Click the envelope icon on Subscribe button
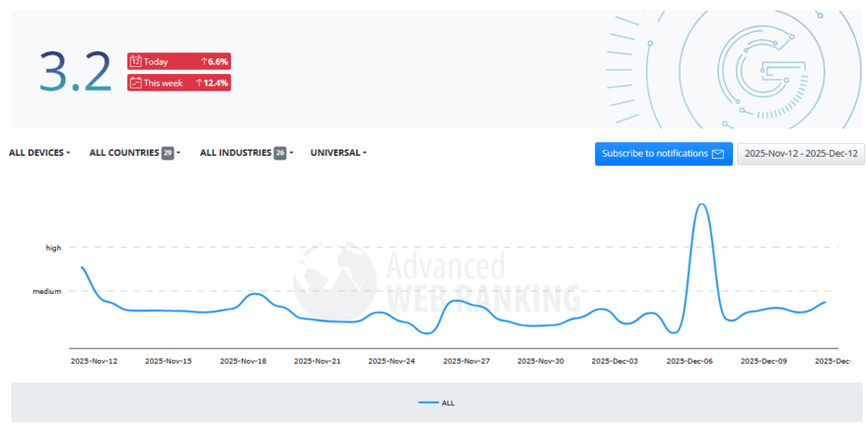868x429 pixels. 718,154
